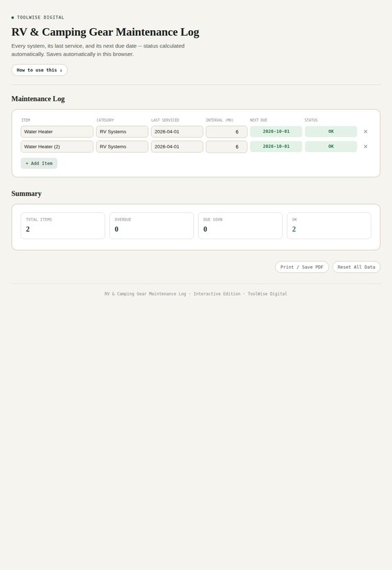
Task: Click the NEXT DUE column header
Action: (259, 120)
